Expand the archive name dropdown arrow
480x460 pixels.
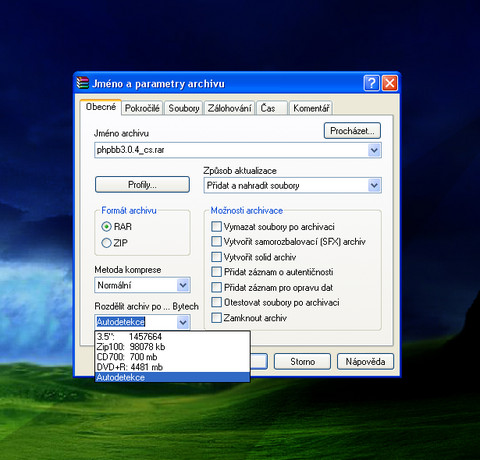[x=374, y=150]
